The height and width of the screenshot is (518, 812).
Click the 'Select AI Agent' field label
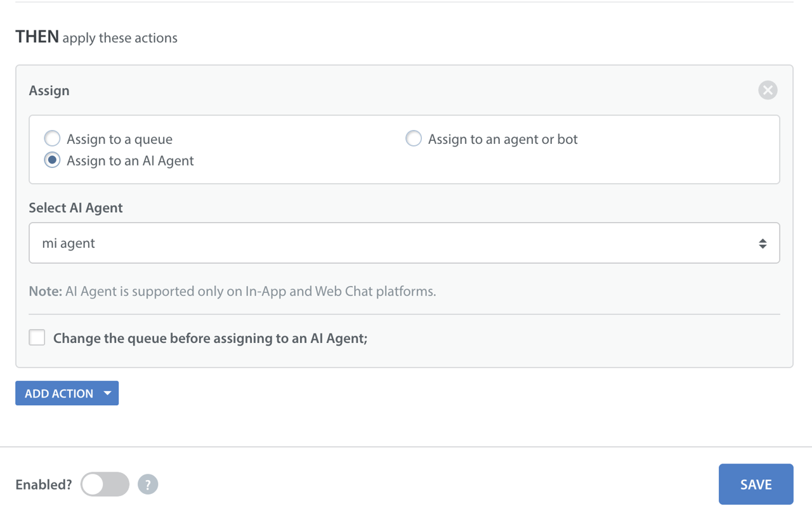pos(75,208)
